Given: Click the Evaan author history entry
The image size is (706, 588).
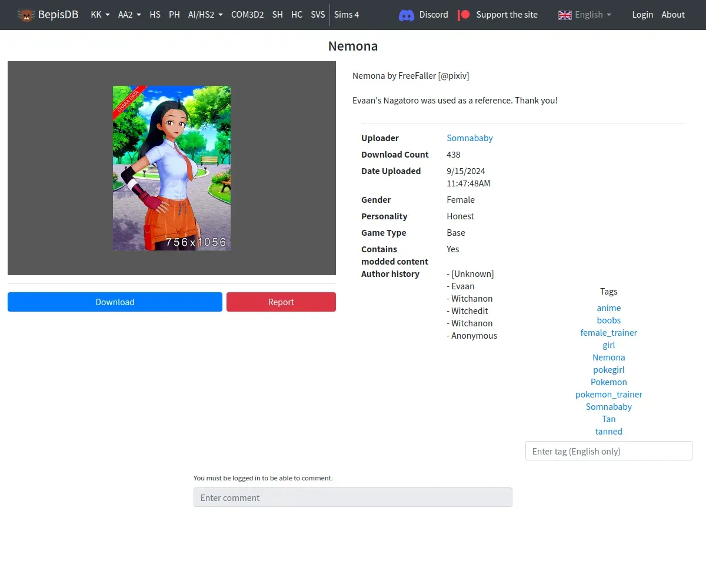Looking at the screenshot, I should tap(461, 286).
